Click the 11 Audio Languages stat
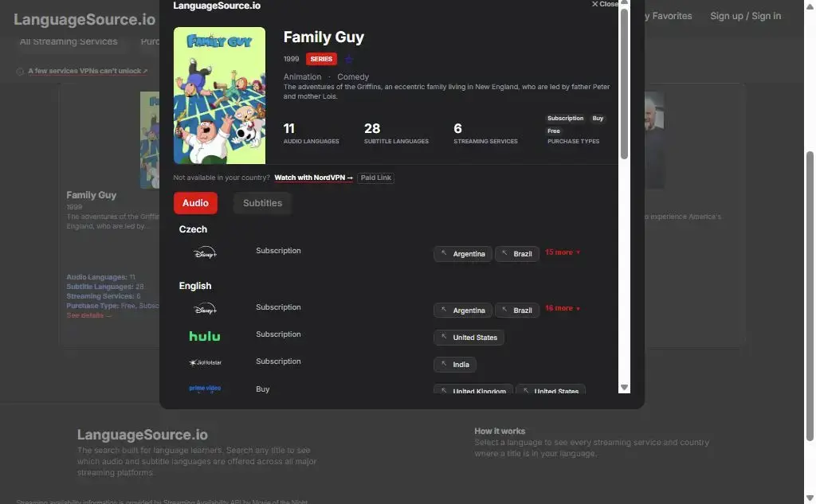 pos(311,133)
